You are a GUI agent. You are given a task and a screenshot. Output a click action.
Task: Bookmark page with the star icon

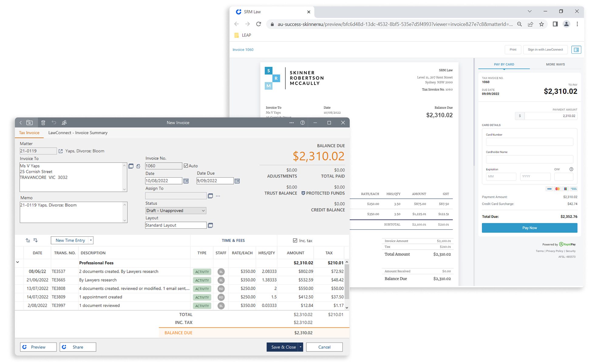(x=542, y=24)
